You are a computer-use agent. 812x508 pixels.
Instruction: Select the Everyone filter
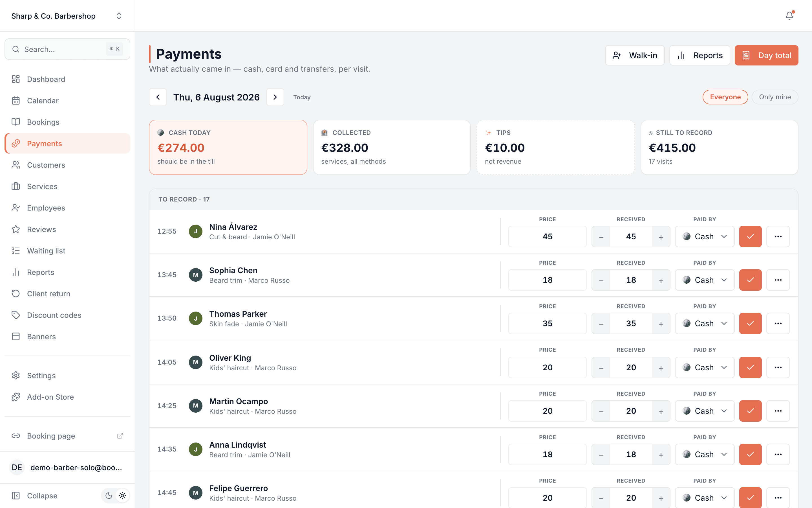coord(725,97)
